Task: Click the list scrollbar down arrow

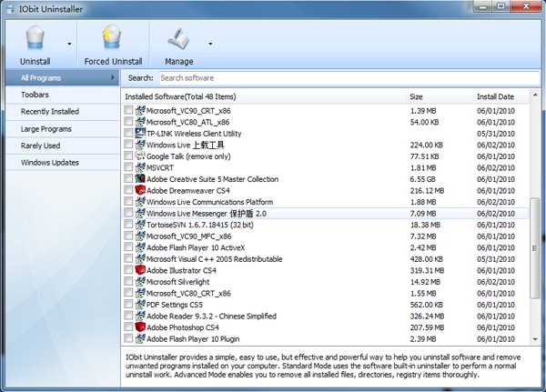Action: pos(535,339)
